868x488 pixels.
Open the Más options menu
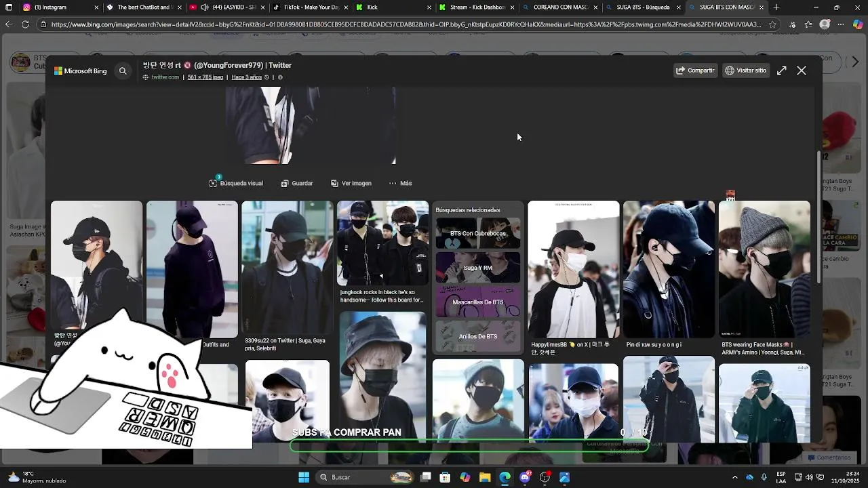coord(400,183)
